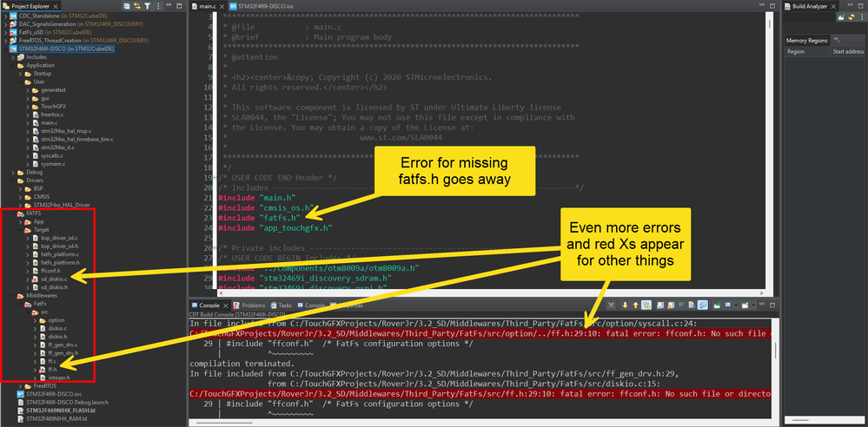Viewport: 868px width, 427px height.
Task: Expand the Includes node
Action: (13, 57)
